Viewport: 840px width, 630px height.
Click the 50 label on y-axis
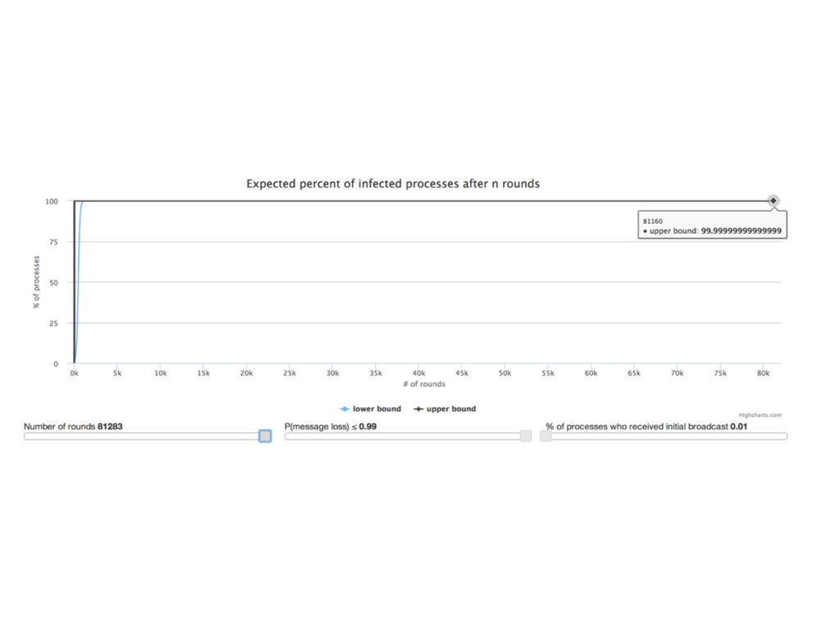pyautogui.click(x=53, y=282)
